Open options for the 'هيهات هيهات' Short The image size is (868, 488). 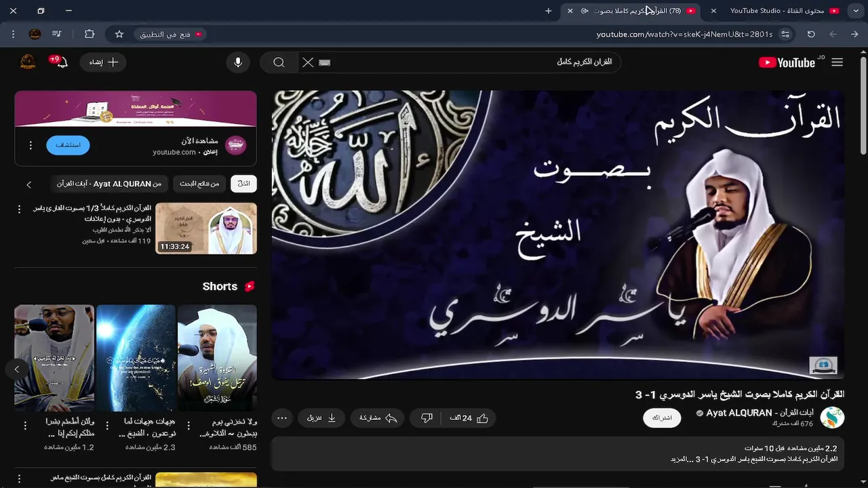point(106,426)
